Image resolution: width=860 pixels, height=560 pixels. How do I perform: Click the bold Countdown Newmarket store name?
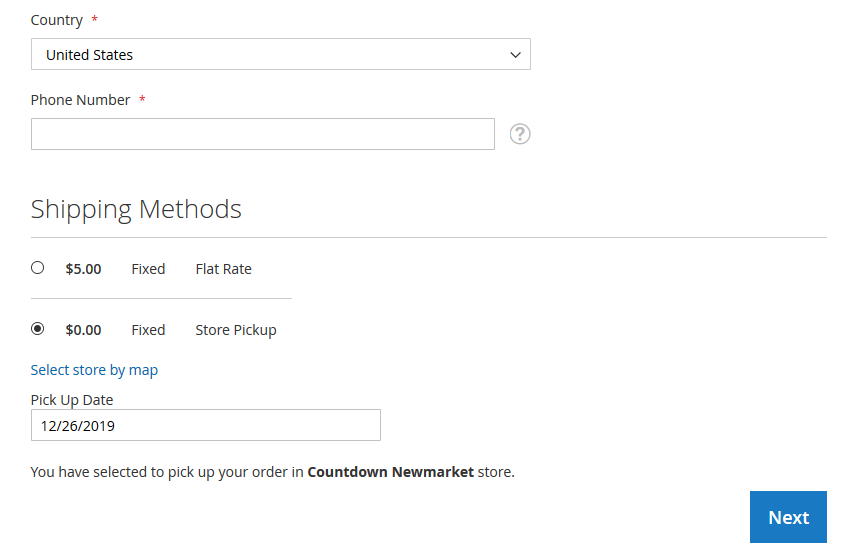click(x=390, y=472)
